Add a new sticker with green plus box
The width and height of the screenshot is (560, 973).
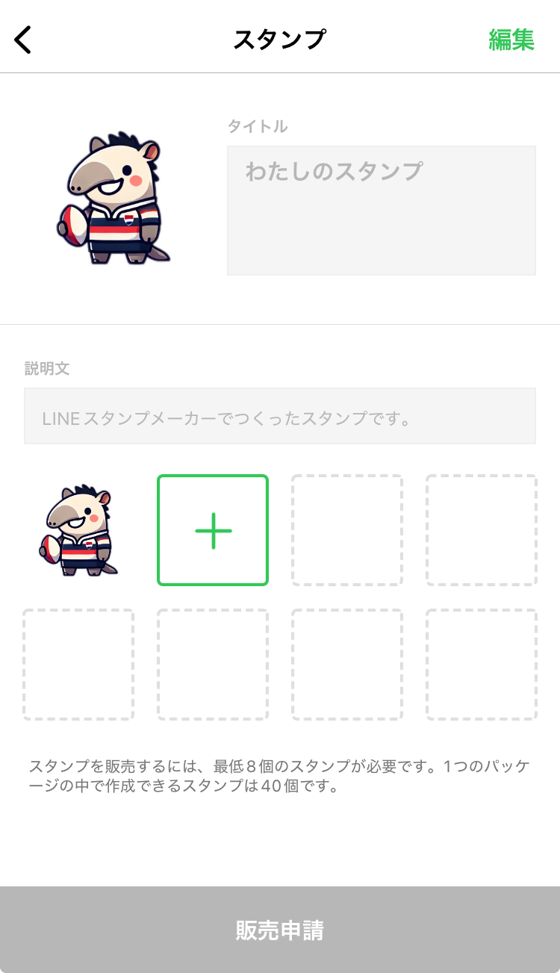tap(213, 530)
